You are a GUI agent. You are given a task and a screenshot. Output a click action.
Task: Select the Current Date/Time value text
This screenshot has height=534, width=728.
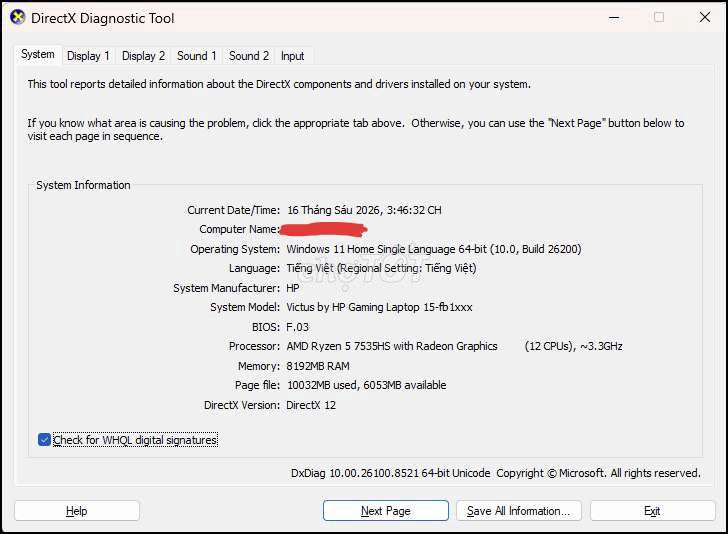click(364, 210)
